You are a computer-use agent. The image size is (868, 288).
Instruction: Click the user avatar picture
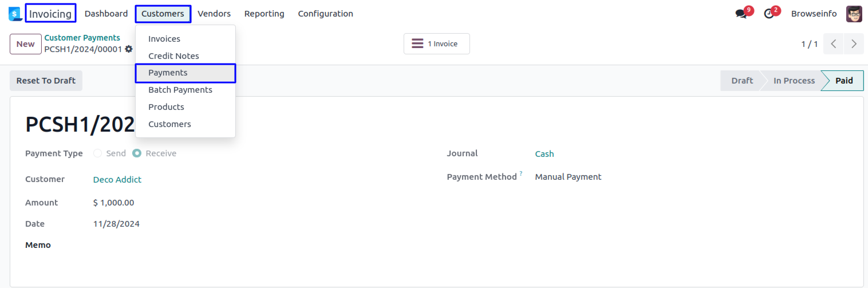tap(854, 14)
